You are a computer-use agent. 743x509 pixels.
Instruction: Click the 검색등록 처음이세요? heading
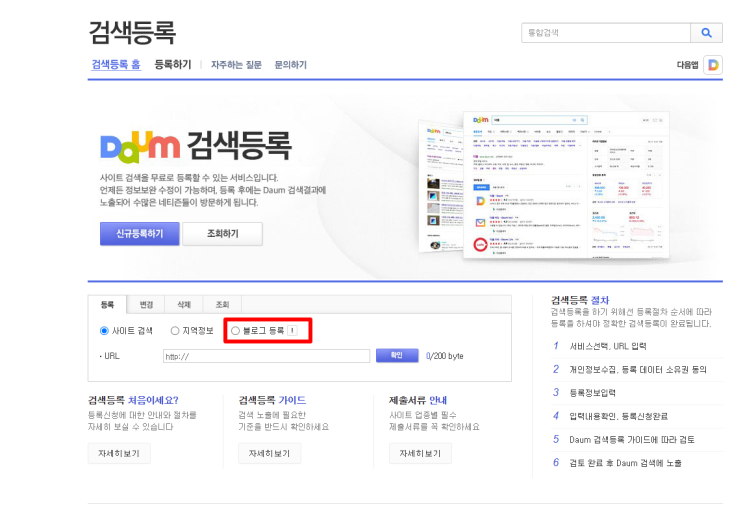pyautogui.click(x=133, y=400)
